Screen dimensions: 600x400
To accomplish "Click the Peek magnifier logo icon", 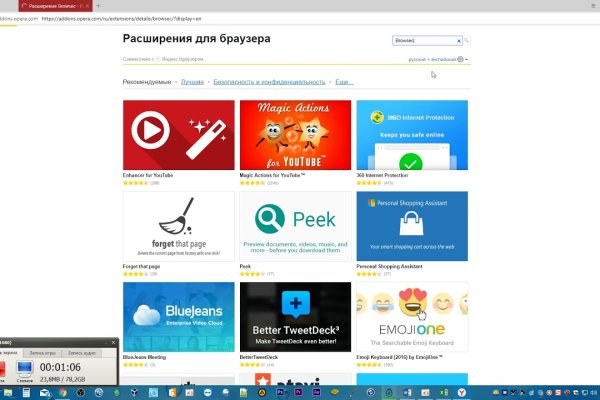I will coord(268,216).
